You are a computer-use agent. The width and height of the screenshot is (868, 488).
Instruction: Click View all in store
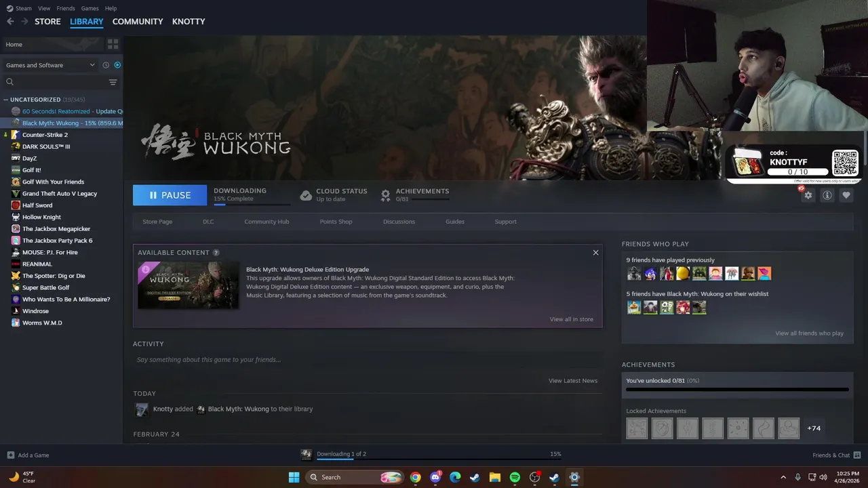pyautogui.click(x=572, y=319)
